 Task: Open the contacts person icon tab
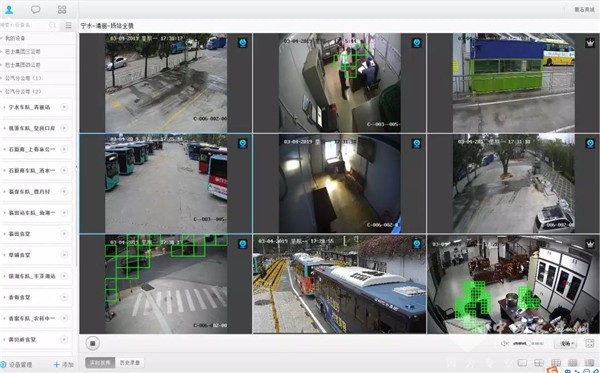9,9
